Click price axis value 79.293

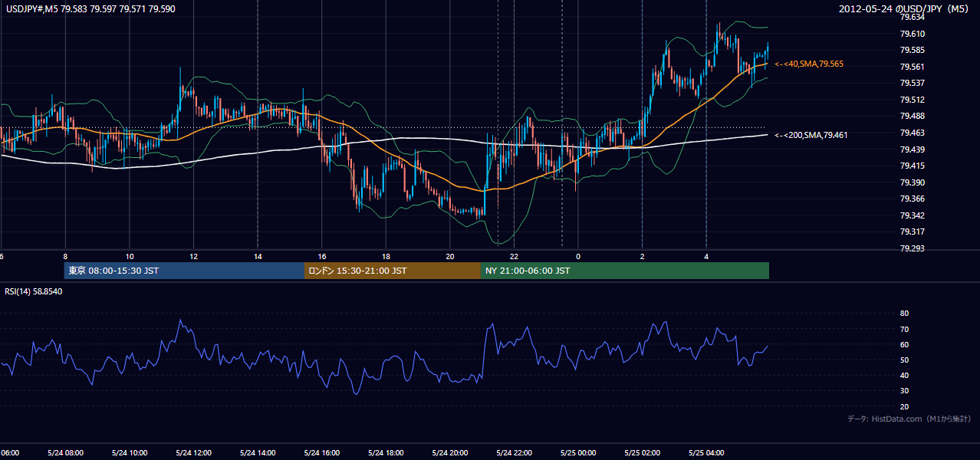[912, 248]
